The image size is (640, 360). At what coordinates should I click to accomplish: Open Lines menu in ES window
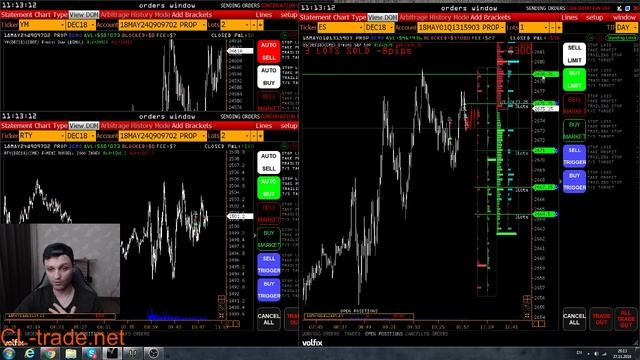tap(569, 18)
